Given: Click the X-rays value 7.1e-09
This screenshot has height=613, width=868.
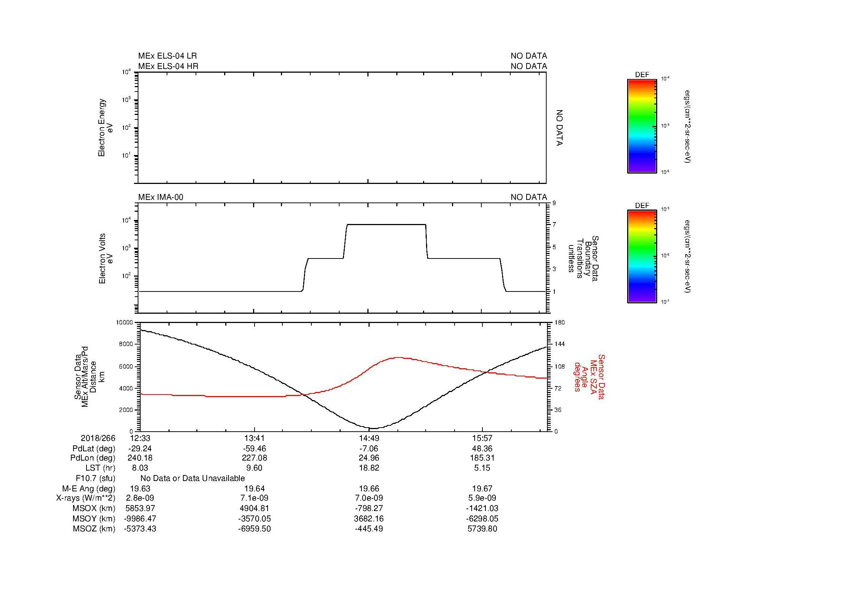Looking at the screenshot, I should [255, 498].
